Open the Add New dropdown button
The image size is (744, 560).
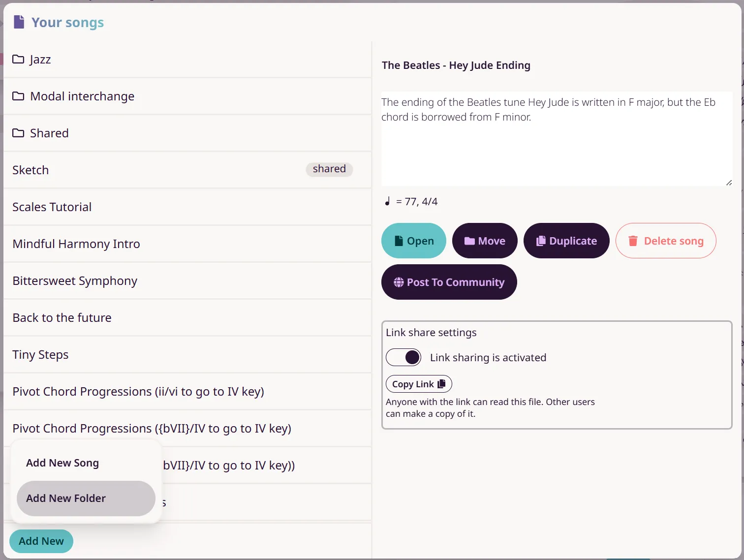41,541
